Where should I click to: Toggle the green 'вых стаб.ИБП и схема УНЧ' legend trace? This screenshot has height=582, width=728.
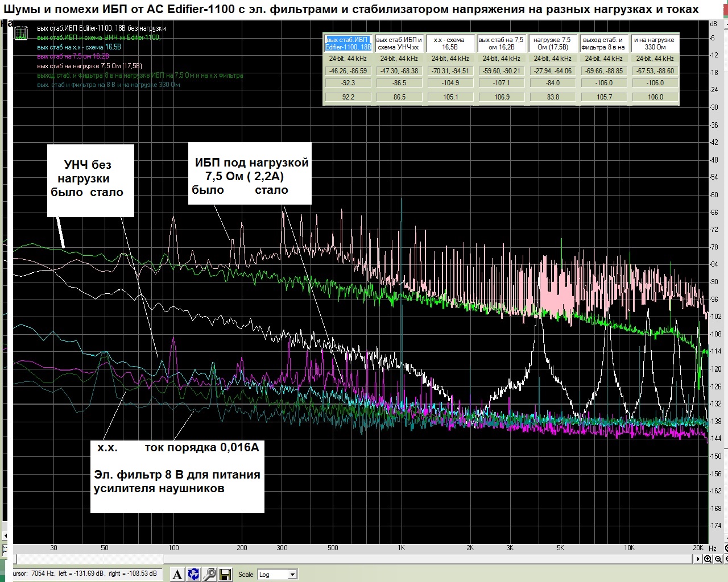coord(98,38)
